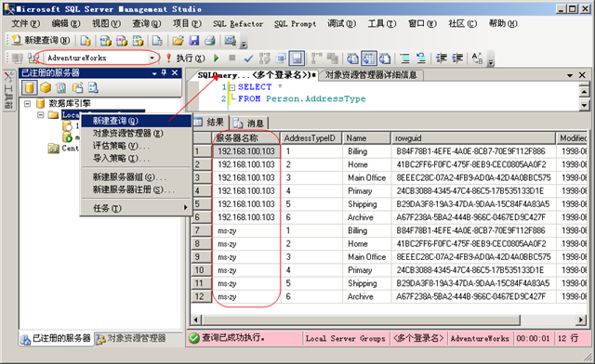Open the SQL Prompt menu
This screenshot has width=595, height=364.
coord(296,23)
